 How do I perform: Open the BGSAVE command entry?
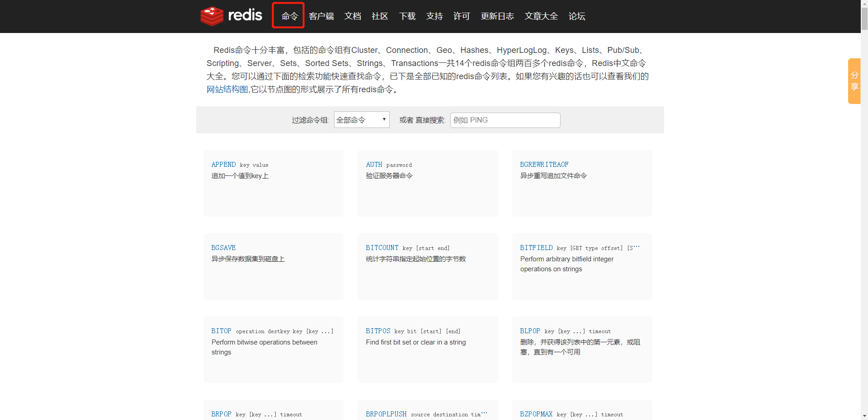pos(223,248)
